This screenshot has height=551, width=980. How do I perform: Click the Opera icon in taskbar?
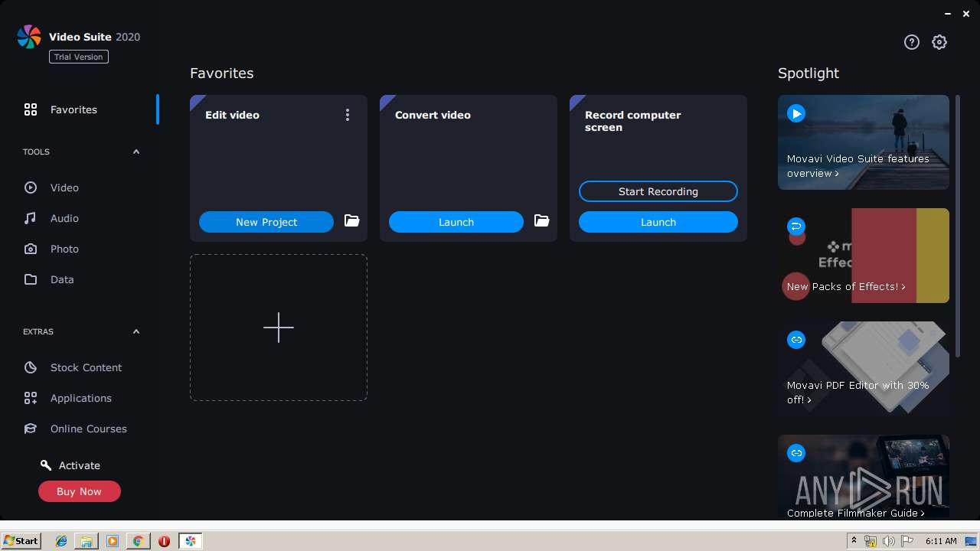[x=164, y=541]
